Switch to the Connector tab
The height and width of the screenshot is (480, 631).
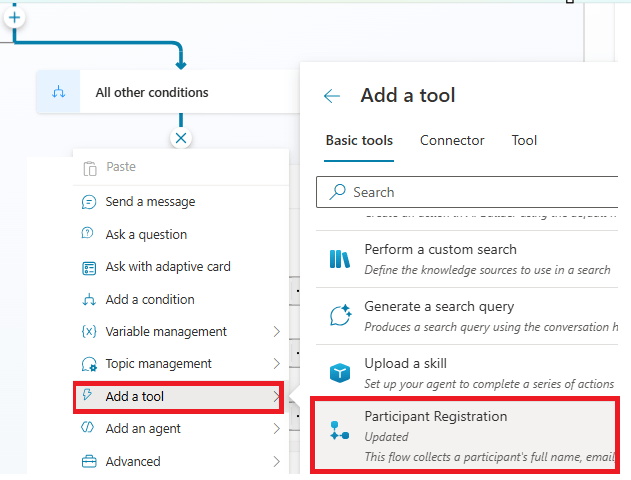point(452,141)
